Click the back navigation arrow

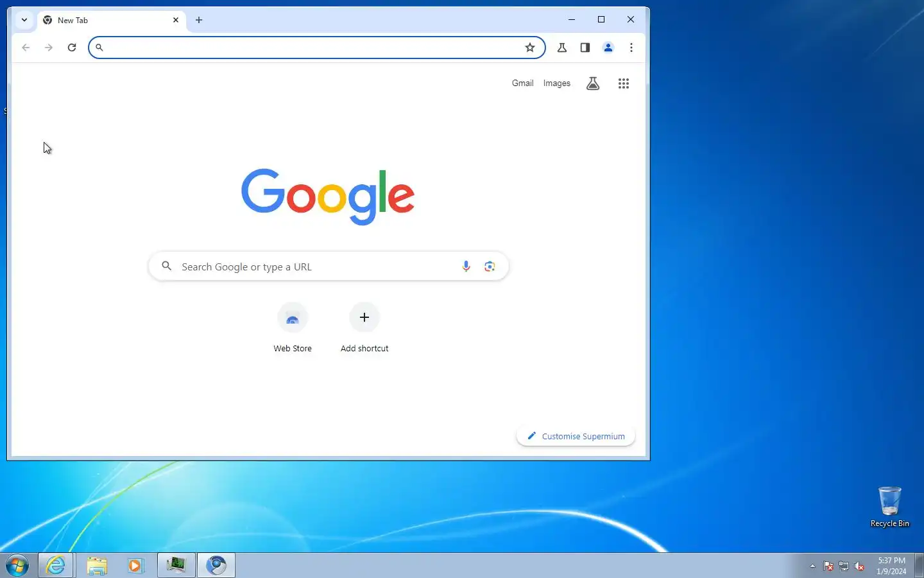[26, 48]
